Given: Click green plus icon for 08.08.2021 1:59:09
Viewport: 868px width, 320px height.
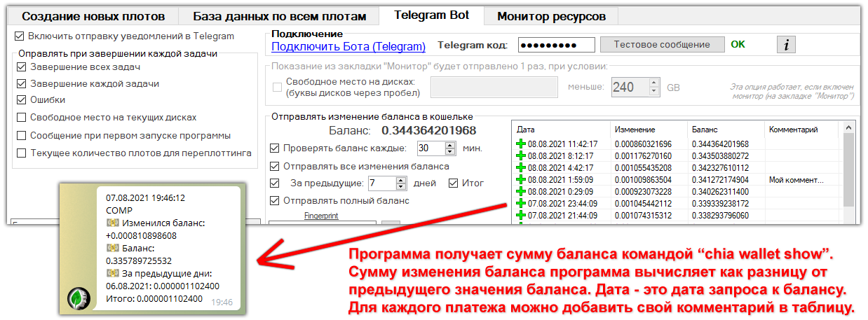Looking at the screenshot, I should (x=521, y=179).
